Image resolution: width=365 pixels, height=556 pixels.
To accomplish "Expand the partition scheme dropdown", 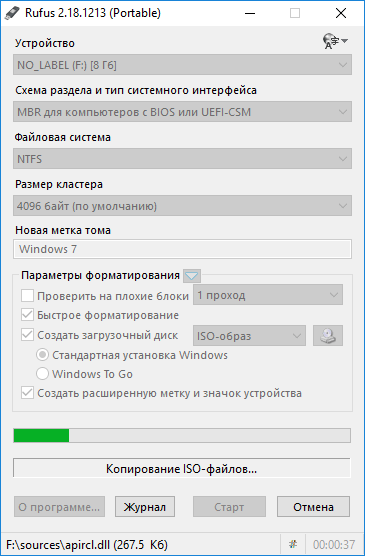I will [182, 112].
